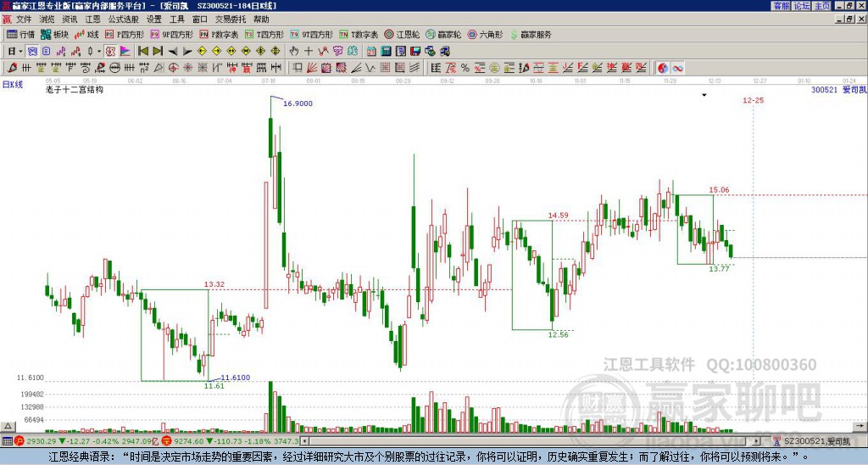The width and height of the screenshot is (868, 465).
Task: Open the 赢家轮 wheel tool
Action: [x=443, y=34]
